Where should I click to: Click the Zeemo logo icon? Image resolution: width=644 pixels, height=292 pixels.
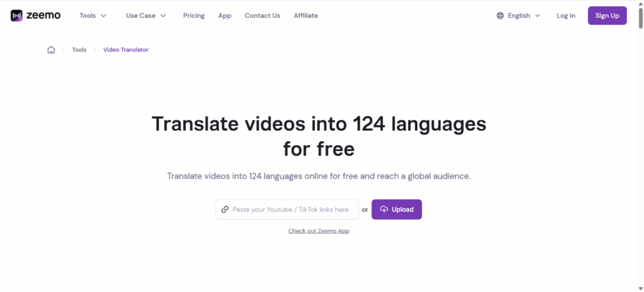tap(17, 16)
